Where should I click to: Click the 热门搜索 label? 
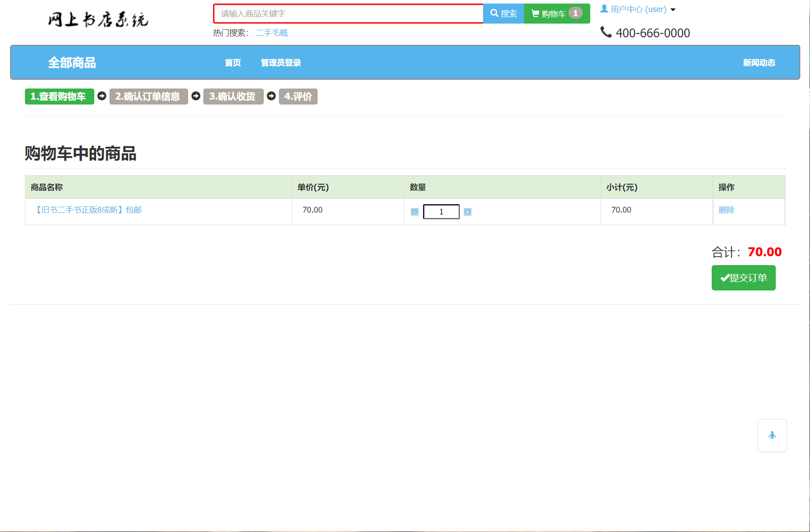231,33
